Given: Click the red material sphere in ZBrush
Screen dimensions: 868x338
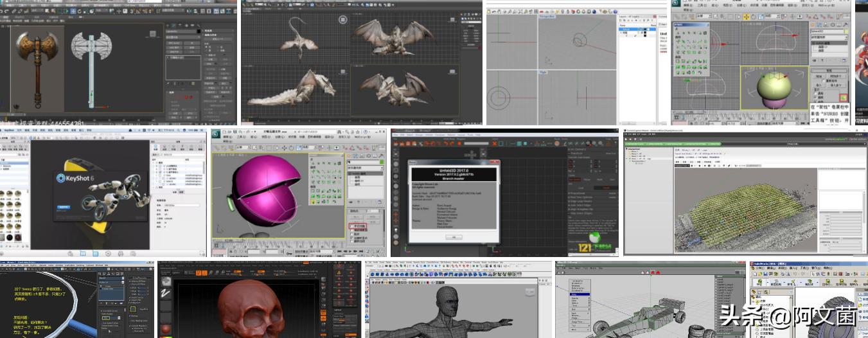Looking at the screenshot, I should (x=166, y=330).
